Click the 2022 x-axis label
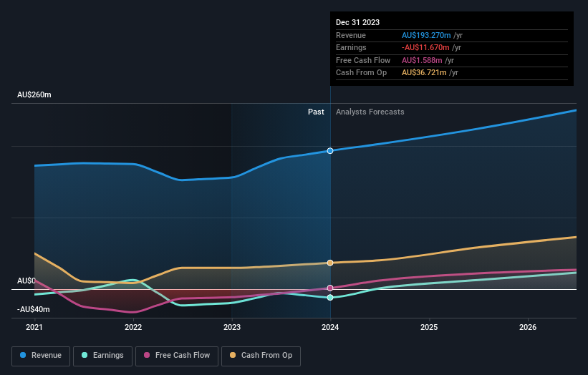Image resolution: width=588 pixels, height=375 pixels. [x=133, y=327]
